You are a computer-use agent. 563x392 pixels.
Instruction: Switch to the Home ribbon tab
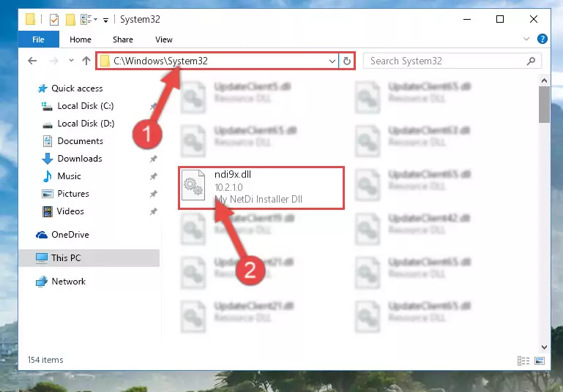81,39
